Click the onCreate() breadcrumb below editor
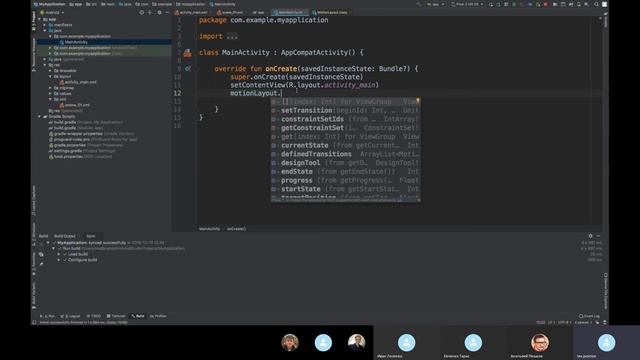The image size is (640, 360). coord(236,229)
